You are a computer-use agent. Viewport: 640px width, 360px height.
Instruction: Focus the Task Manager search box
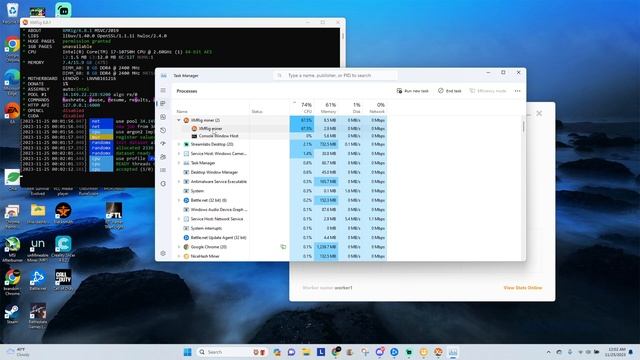(x=335, y=76)
